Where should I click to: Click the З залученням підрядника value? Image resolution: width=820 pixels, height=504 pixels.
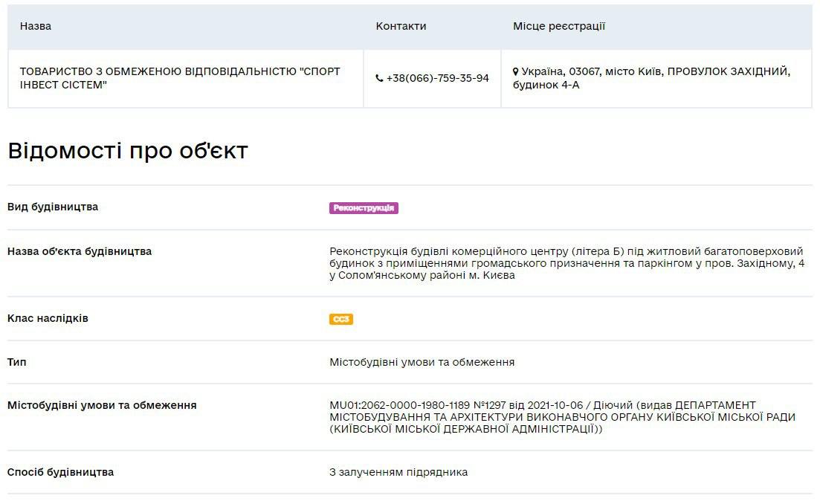(x=398, y=472)
